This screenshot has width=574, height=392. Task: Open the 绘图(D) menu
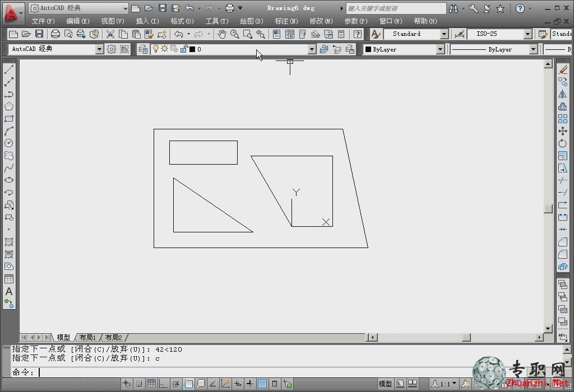tap(252, 21)
